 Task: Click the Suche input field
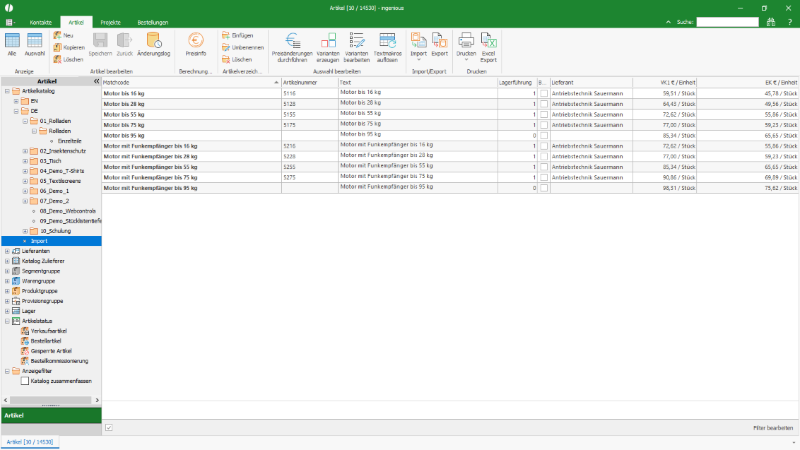click(728, 22)
